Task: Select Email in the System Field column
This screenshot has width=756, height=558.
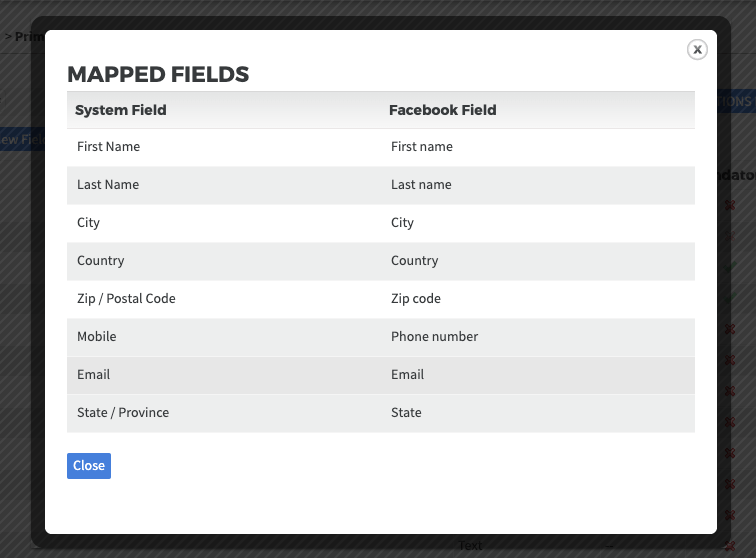Action: coord(94,375)
